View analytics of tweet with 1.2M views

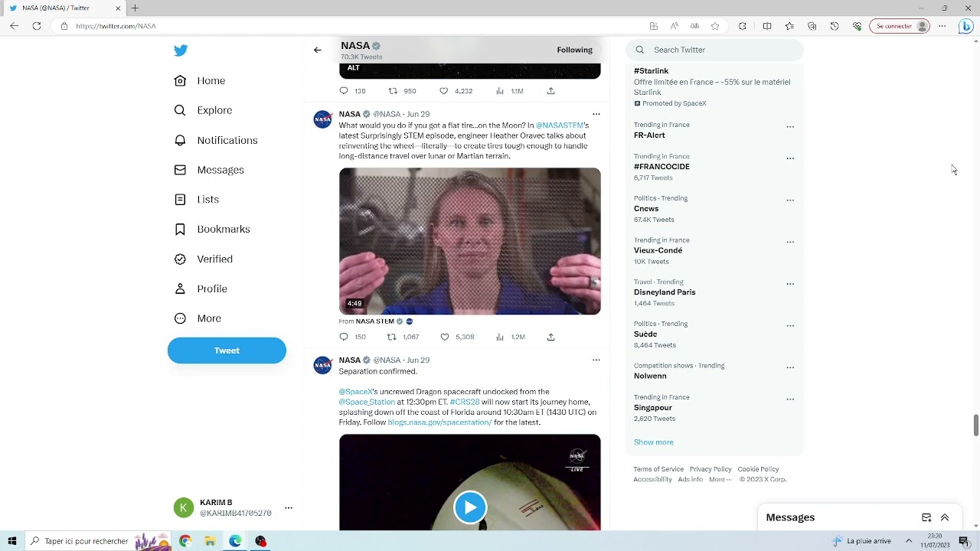coord(511,337)
